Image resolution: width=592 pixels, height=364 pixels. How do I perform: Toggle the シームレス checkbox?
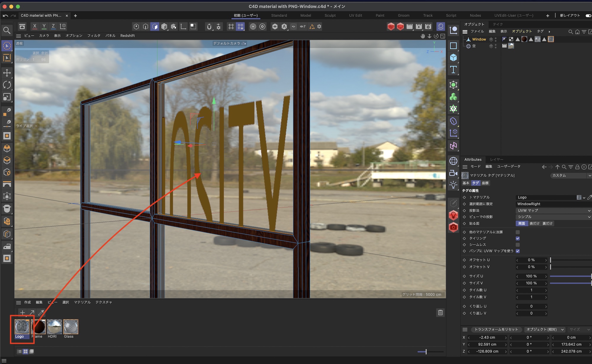[x=518, y=245]
